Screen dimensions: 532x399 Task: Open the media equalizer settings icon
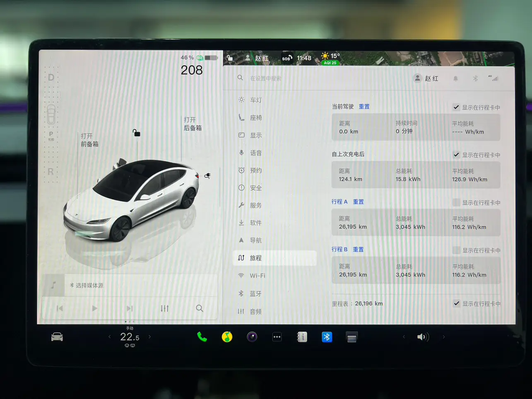[x=165, y=308]
